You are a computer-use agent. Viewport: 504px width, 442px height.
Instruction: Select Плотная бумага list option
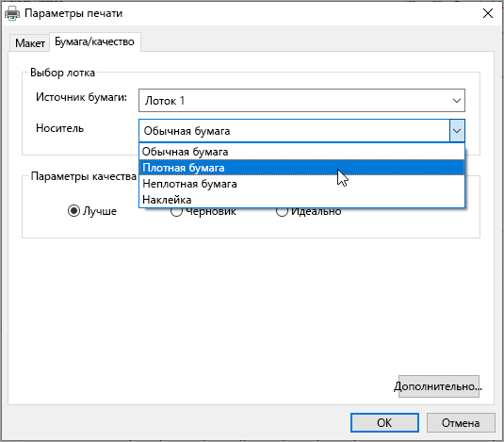[301, 168]
